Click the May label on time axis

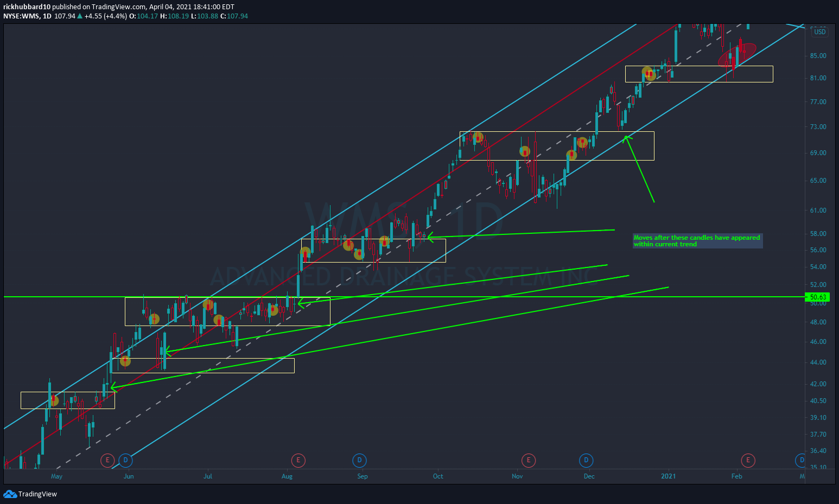[56, 476]
